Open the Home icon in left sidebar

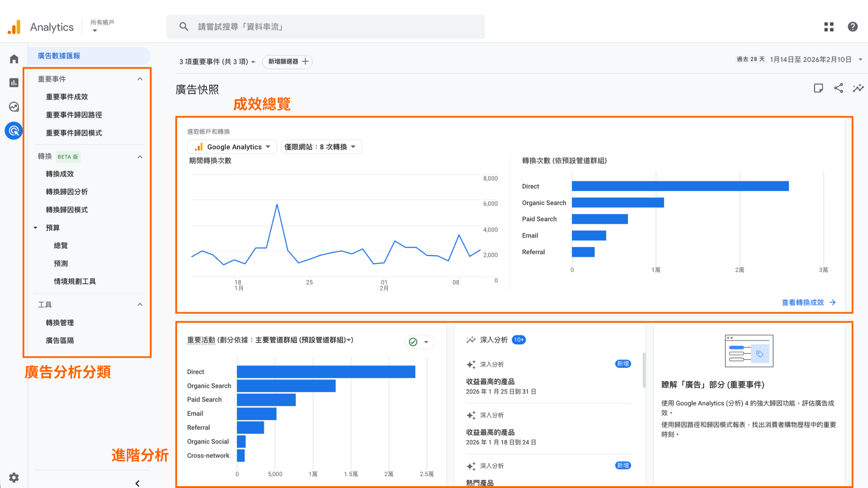click(x=14, y=58)
